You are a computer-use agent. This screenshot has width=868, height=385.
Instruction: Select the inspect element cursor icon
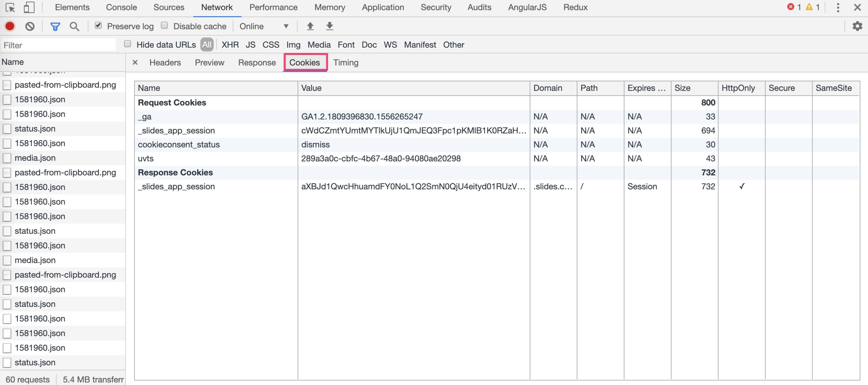coord(10,7)
